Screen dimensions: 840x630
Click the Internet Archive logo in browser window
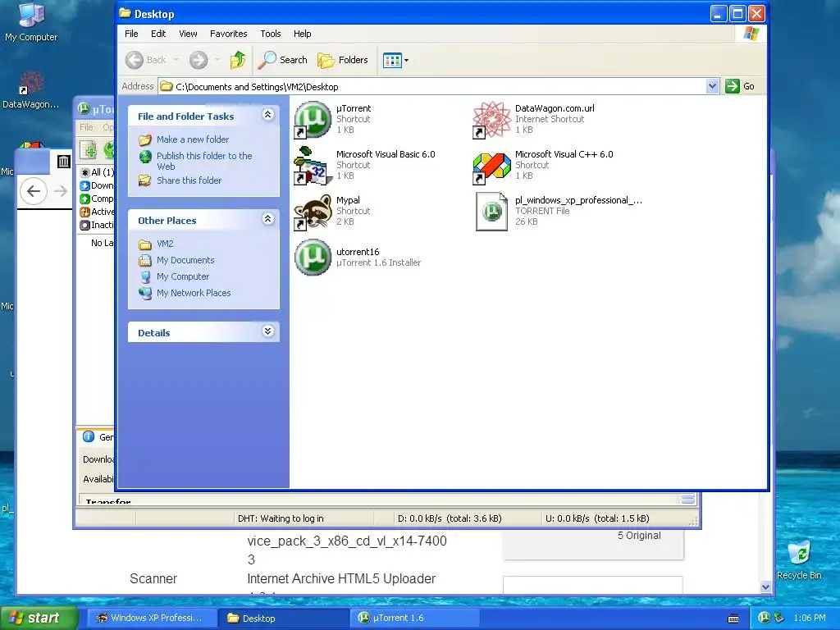(x=64, y=161)
